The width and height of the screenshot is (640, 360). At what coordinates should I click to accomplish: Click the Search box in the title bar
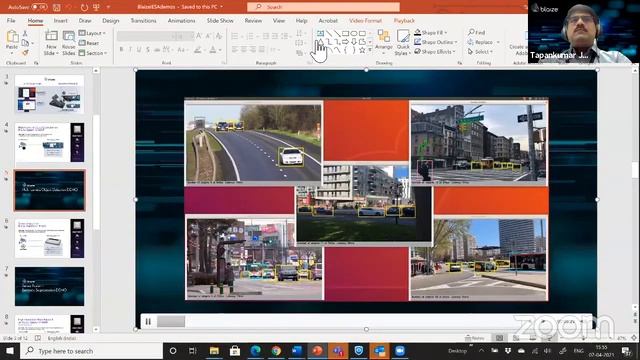323,7
